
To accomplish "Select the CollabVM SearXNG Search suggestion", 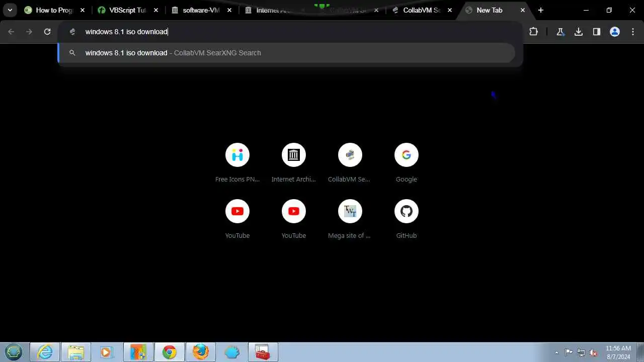I will pyautogui.click(x=286, y=53).
